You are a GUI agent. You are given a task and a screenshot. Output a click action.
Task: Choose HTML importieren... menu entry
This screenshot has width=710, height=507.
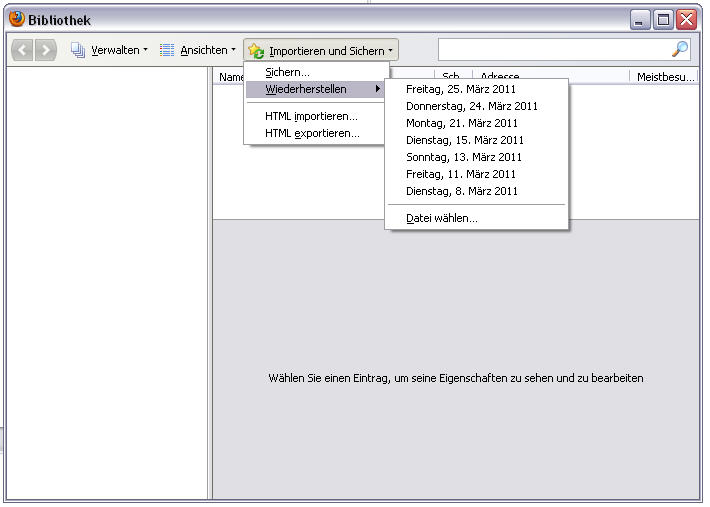(x=311, y=116)
